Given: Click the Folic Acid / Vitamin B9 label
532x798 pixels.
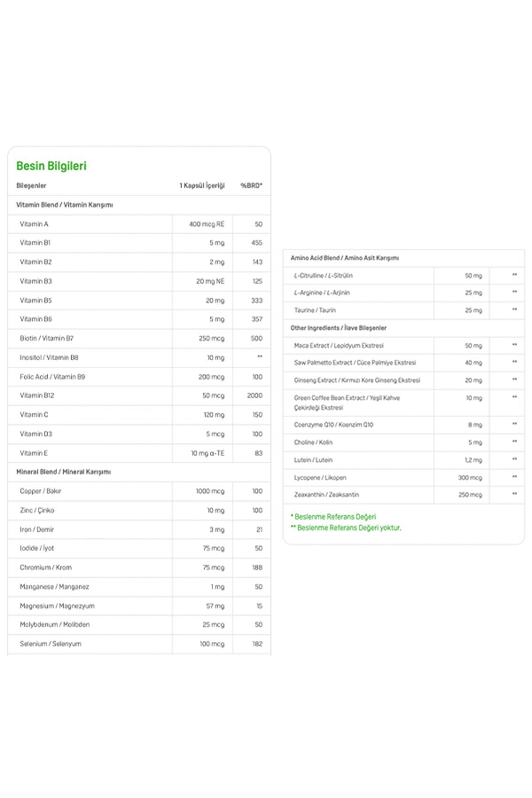Looking at the screenshot, I should [x=52, y=377].
